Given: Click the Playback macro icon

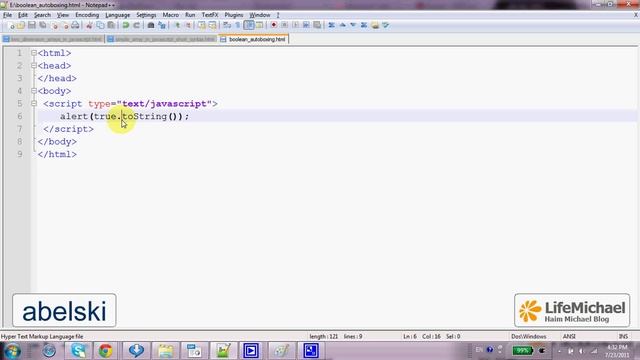Looking at the screenshot, I should (x=295, y=25).
